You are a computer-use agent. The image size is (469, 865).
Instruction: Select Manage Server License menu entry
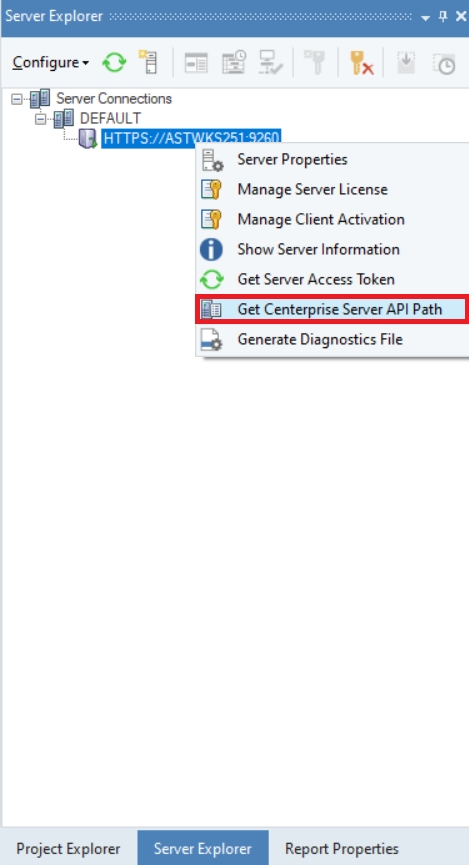coord(332,190)
